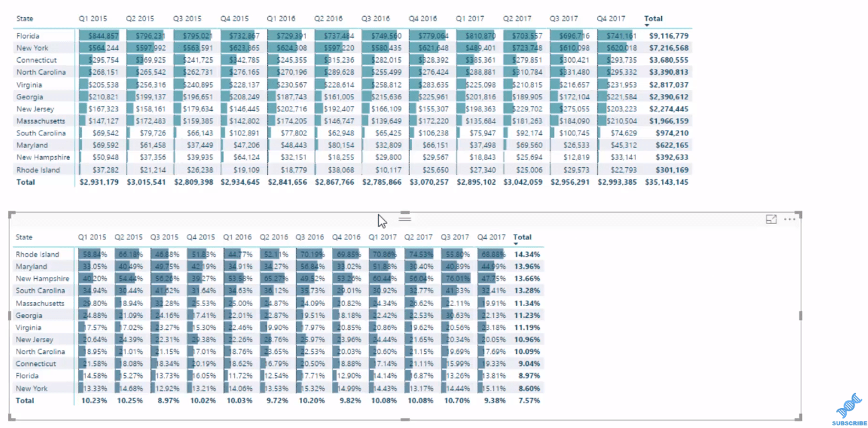Sort upper table by Q1 2015 column

(x=92, y=19)
